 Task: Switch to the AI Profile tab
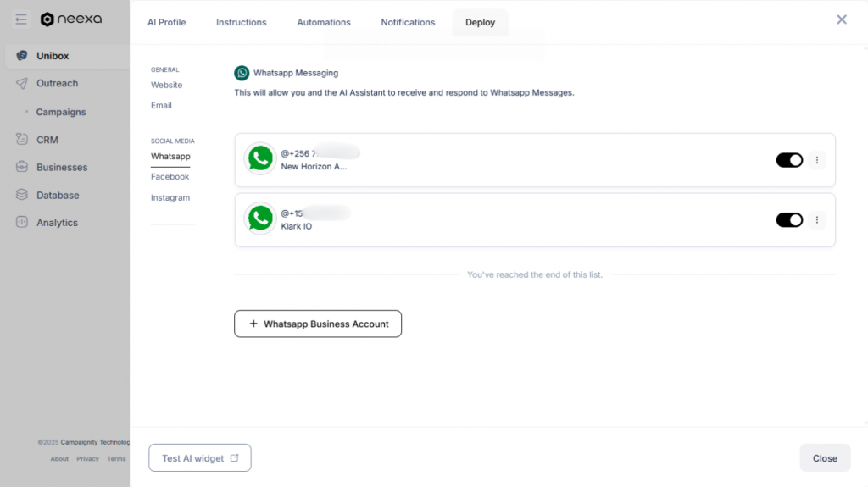[x=167, y=23]
